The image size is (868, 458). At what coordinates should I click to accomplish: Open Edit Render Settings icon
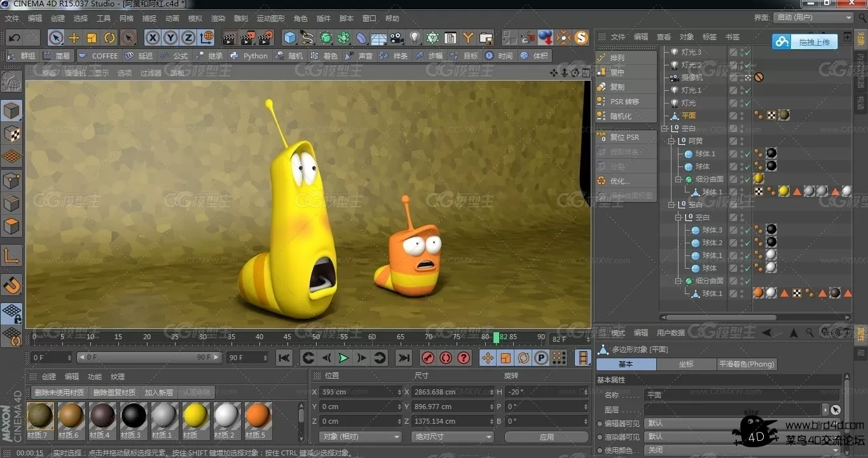[x=266, y=37]
